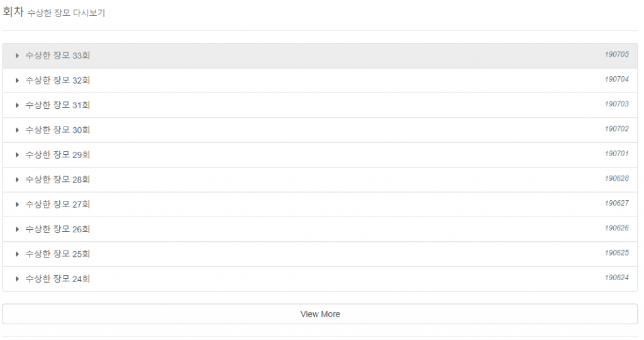Click date label 190704
This screenshot has width=644, height=340.
616,79
